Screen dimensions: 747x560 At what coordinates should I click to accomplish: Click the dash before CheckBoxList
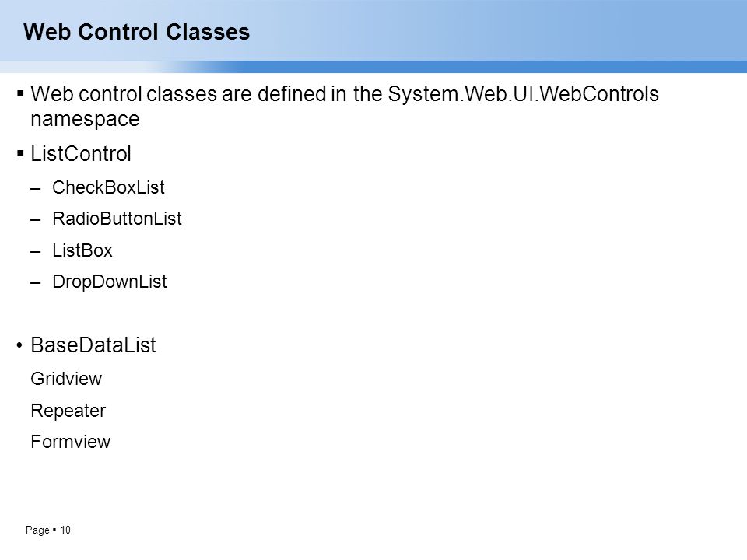click(36, 189)
